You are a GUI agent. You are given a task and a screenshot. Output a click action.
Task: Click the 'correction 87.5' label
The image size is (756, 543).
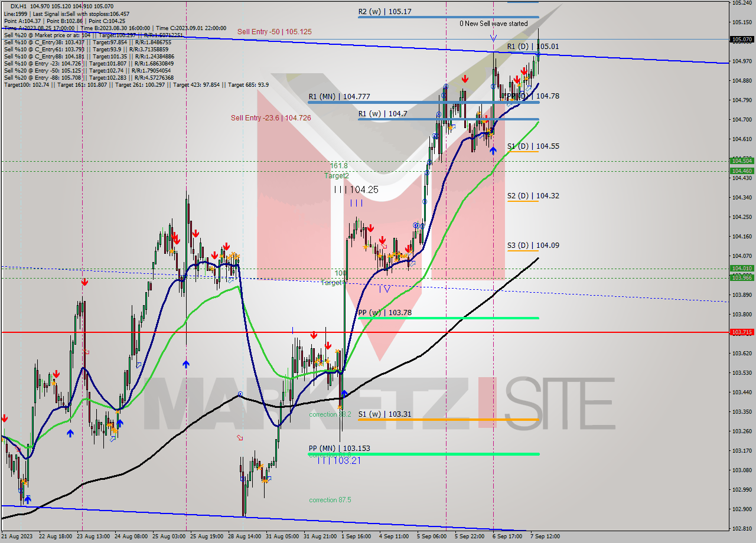[x=330, y=500]
